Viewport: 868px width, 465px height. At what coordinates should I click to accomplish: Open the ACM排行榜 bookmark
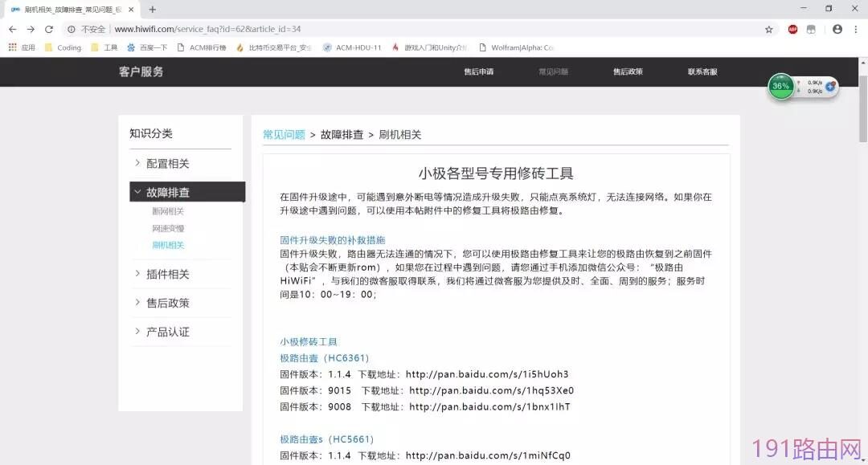tap(202, 47)
